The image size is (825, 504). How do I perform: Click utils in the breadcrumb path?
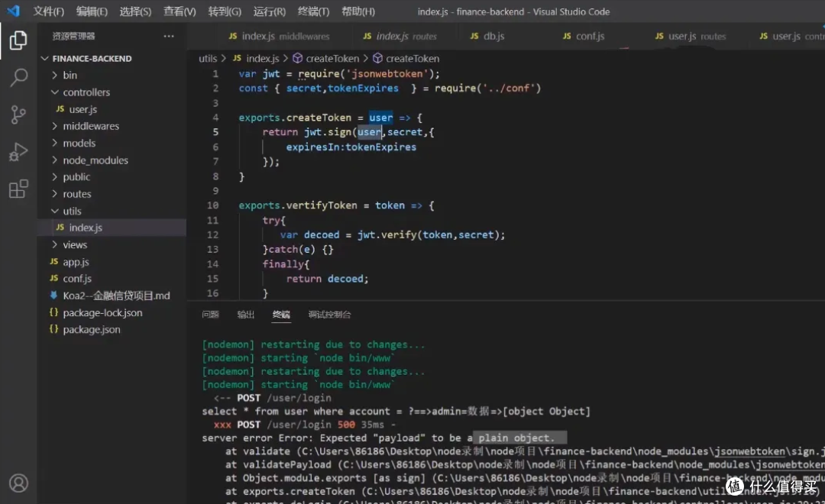click(208, 58)
